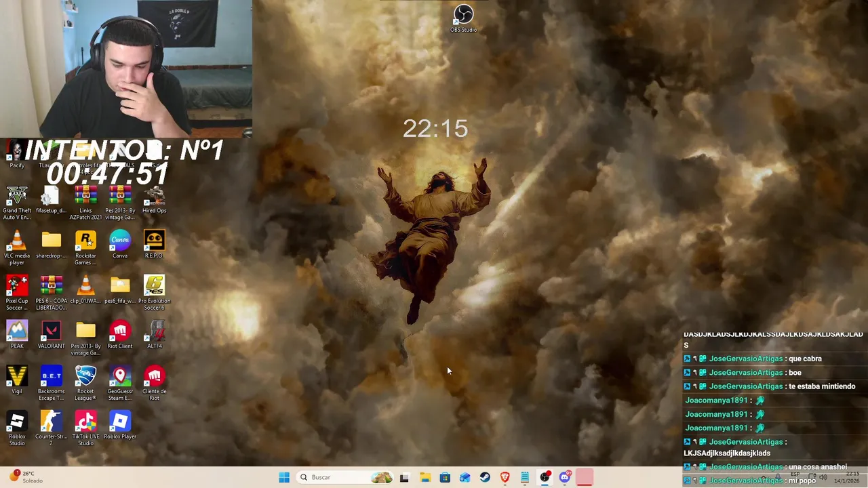Select Pes 2013 WinRAR archive icon
The image size is (868, 488).
(x=120, y=203)
